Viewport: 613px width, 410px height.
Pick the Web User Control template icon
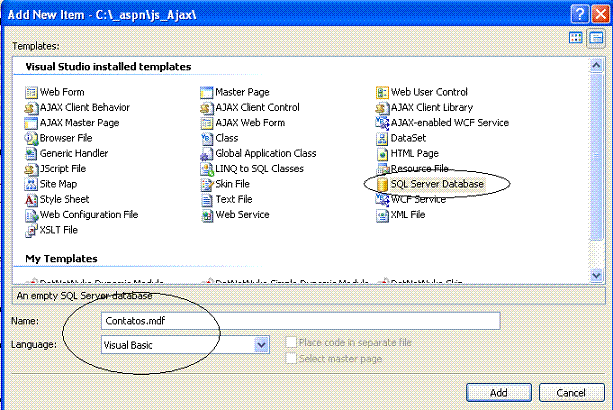[383, 93]
